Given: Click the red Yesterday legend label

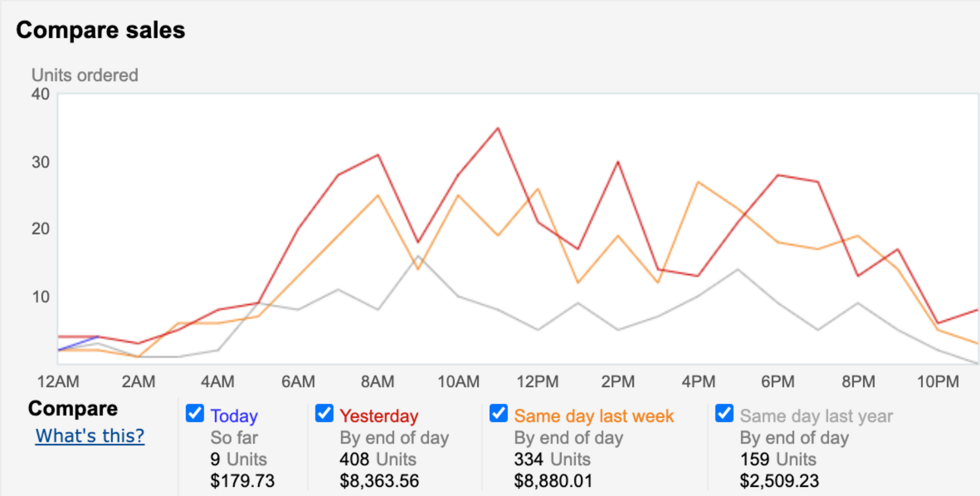Looking at the screenshot, I should click(379, 416).
